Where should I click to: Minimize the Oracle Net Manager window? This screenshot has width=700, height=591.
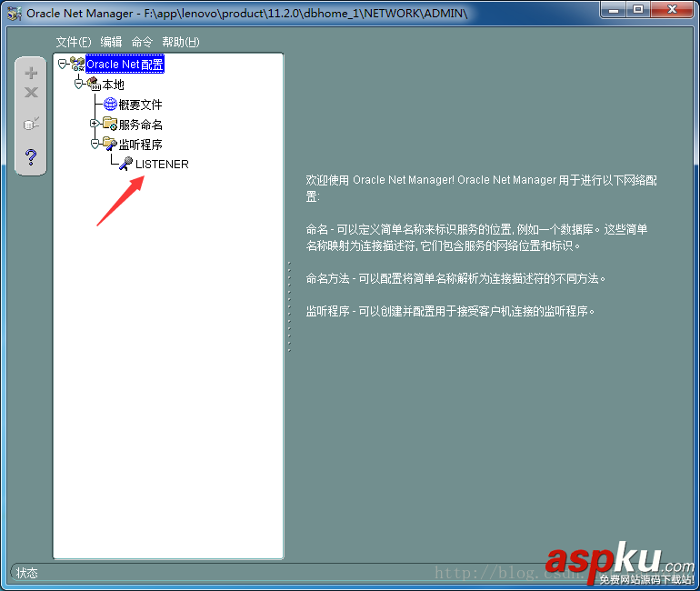(615, 10)
